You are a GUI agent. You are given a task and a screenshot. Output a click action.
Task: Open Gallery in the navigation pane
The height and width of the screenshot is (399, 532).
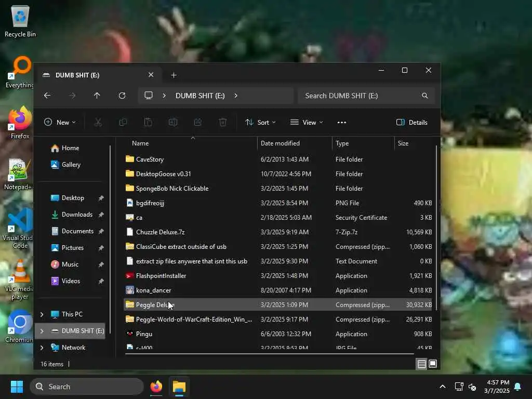pyautogui.click(x=65, y=165)
